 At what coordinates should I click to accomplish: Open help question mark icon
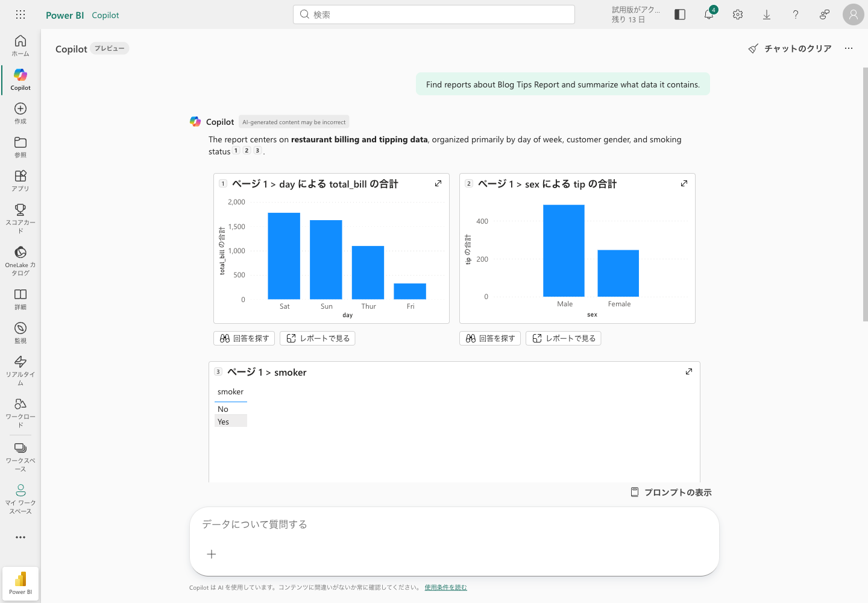796,14
